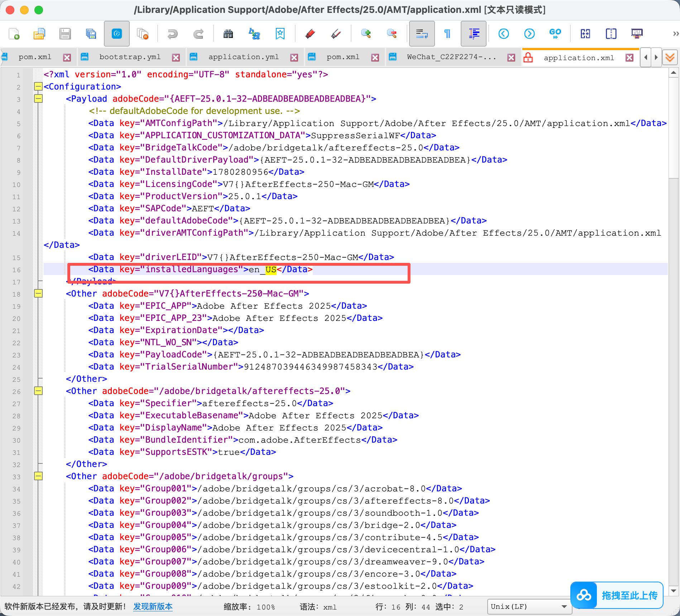Open the tab list dropdown arrow
Viewport: 680px width, 616px height.
(x=670, y=57)
